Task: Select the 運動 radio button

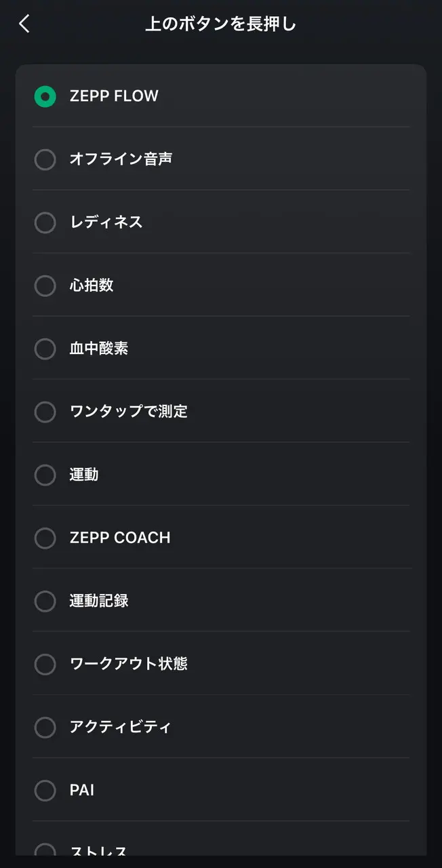Action: [45, 475]
